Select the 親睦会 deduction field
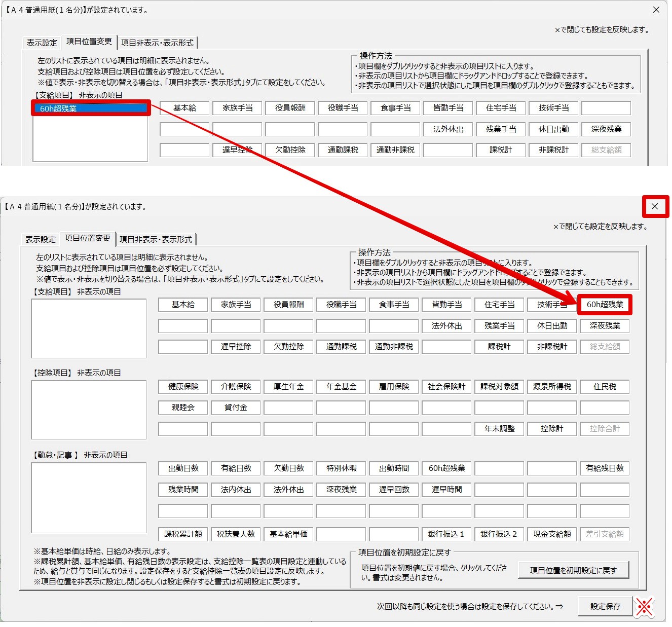This screenshot has height=627, width=672. pos(183,408)
